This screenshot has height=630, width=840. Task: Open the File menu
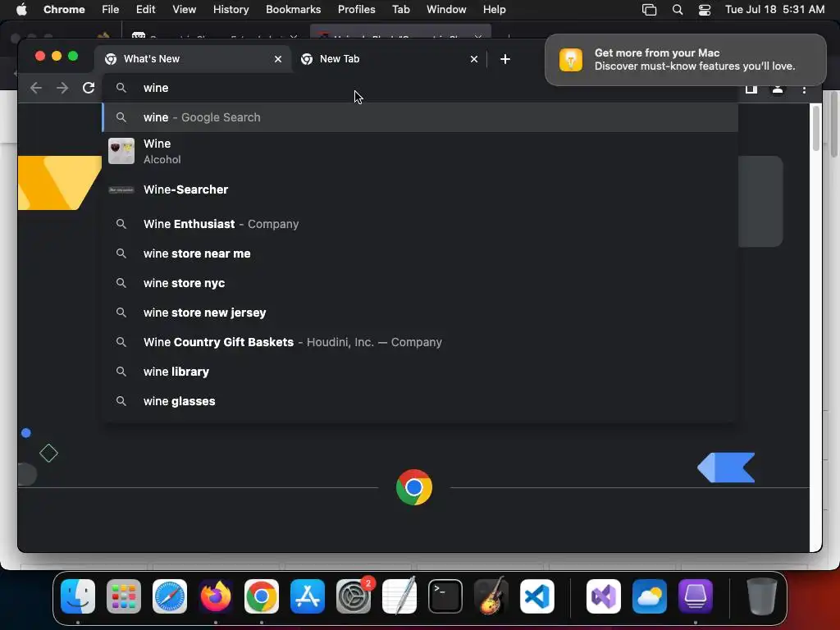(x=111, y=10)
